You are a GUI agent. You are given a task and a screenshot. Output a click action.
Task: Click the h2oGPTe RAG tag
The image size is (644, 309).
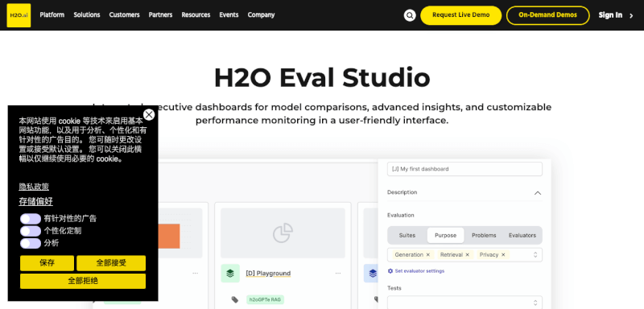(266, 299)
